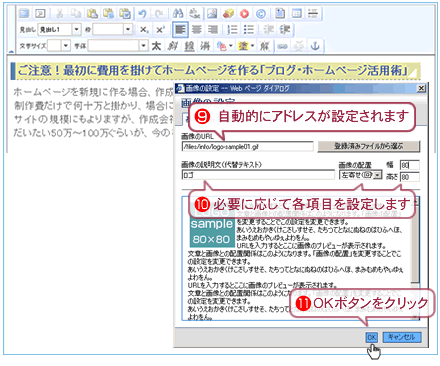The width and height of the screenshot is (440, 366).
Task: Click the Copy icon in toolbar
Action: click(x=76, y=14)
